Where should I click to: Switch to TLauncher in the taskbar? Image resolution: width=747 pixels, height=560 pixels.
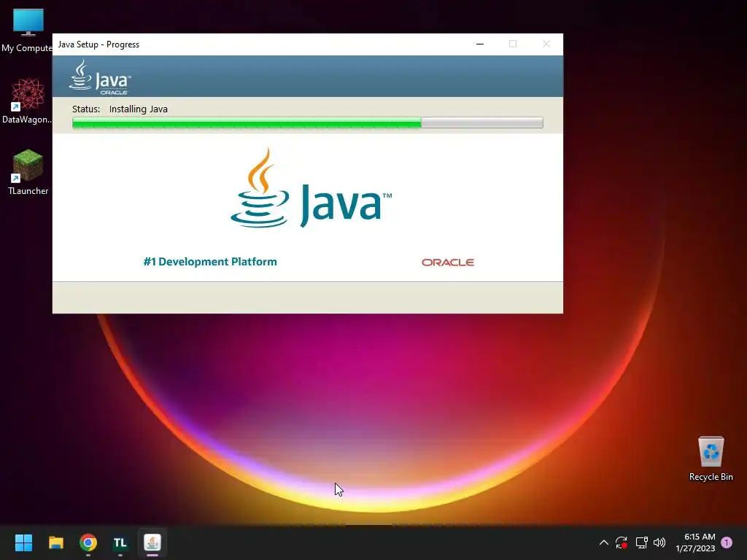click(120, 542)
